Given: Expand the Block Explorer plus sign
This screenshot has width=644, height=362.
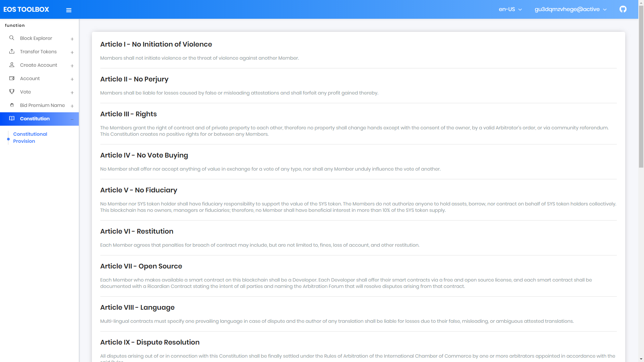Looking at the screenshot, I should pos(72,39).
